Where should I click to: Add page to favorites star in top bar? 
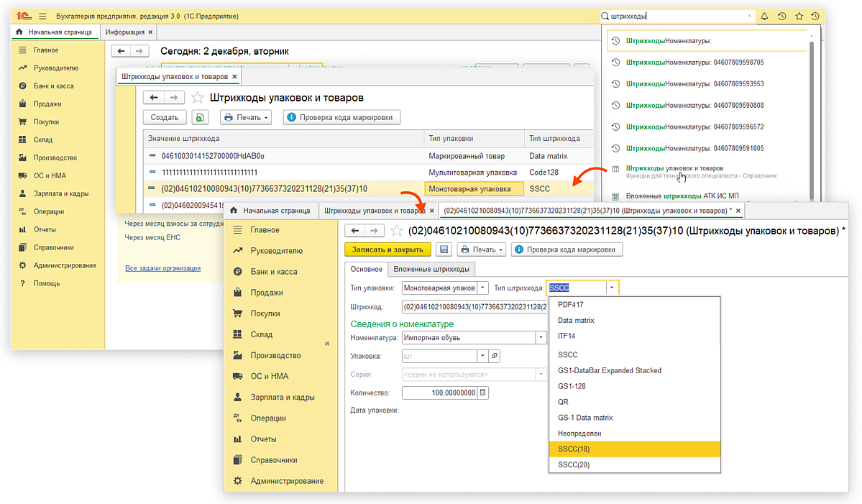pyautogui.click(x=799, y=16)
